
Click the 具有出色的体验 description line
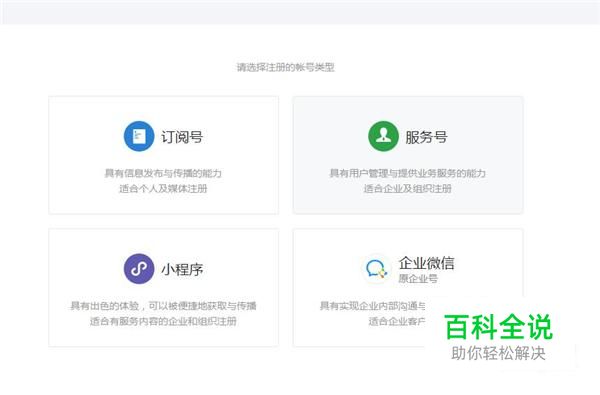coord(163,306)
